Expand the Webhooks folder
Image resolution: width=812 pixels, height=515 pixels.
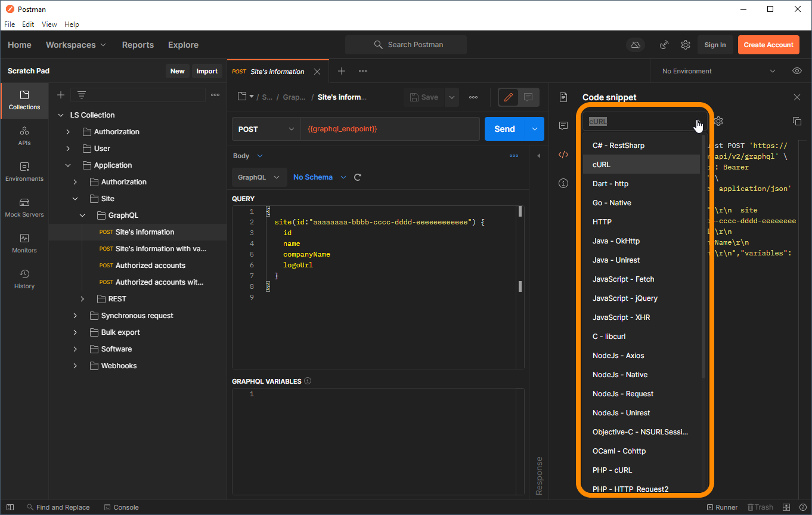[75, 366]
